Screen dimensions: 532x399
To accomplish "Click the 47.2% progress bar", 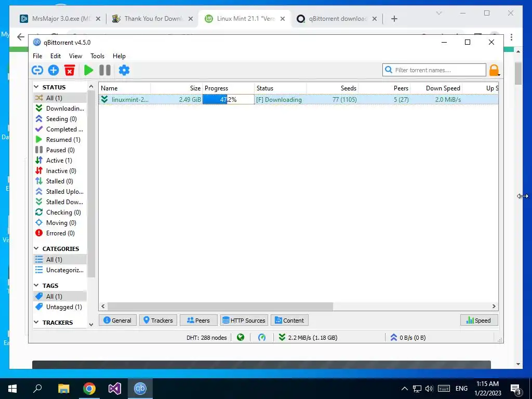I will [229, 99].
